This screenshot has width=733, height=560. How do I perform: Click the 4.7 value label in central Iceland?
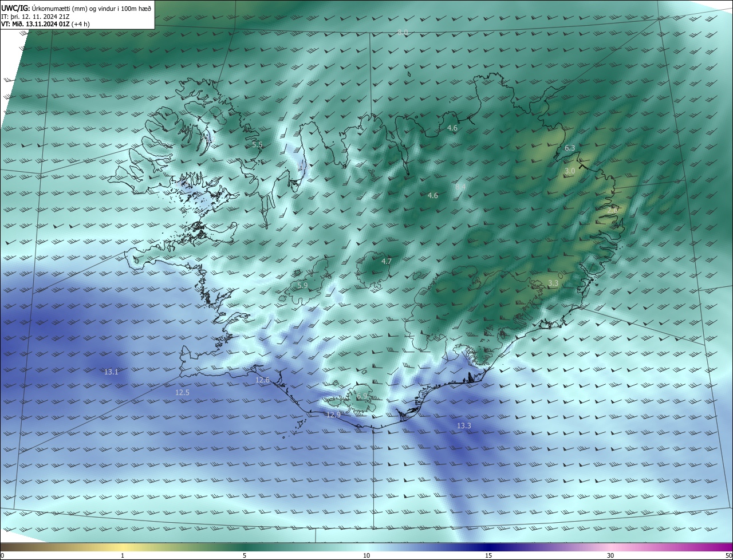point(387,262)
